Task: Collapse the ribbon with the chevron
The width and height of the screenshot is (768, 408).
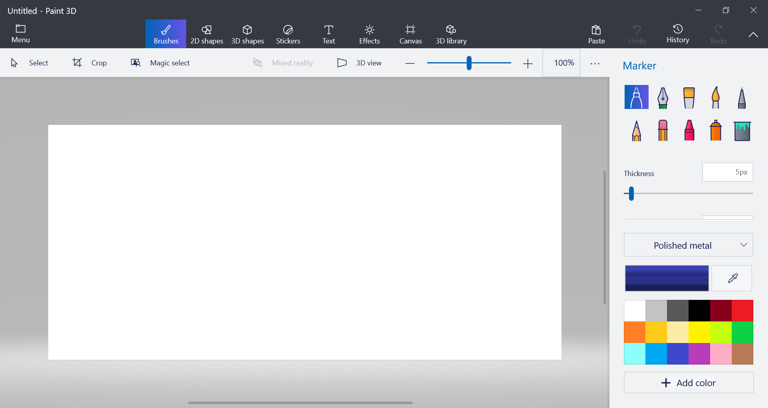Action: 753,34
